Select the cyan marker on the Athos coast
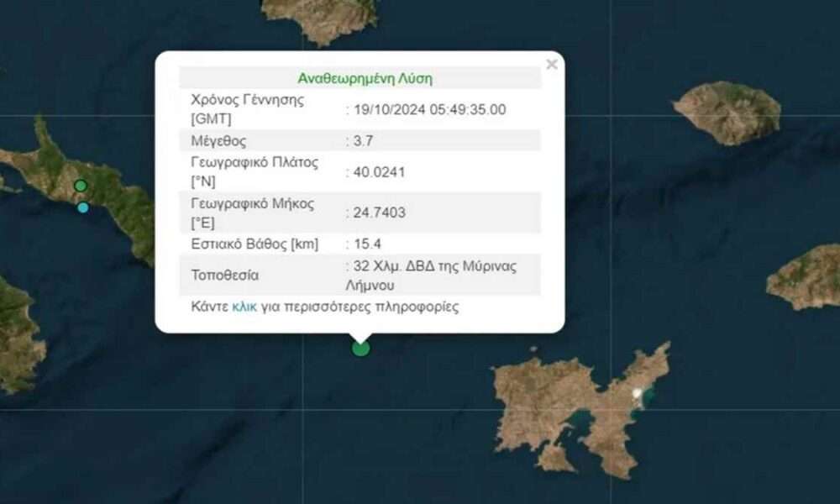The image size is (840, 504). [x=82, y=207]
